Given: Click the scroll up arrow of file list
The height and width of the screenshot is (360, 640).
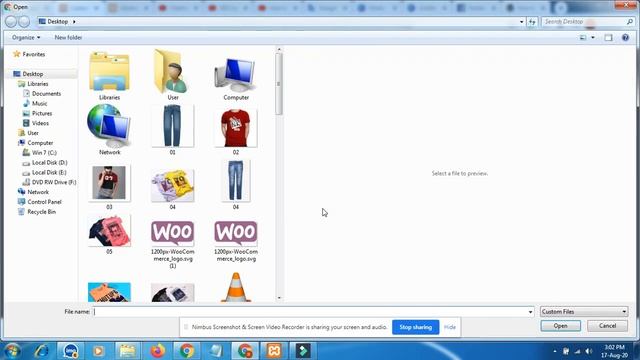Looking at the screenshot, I should click(279, 49).
